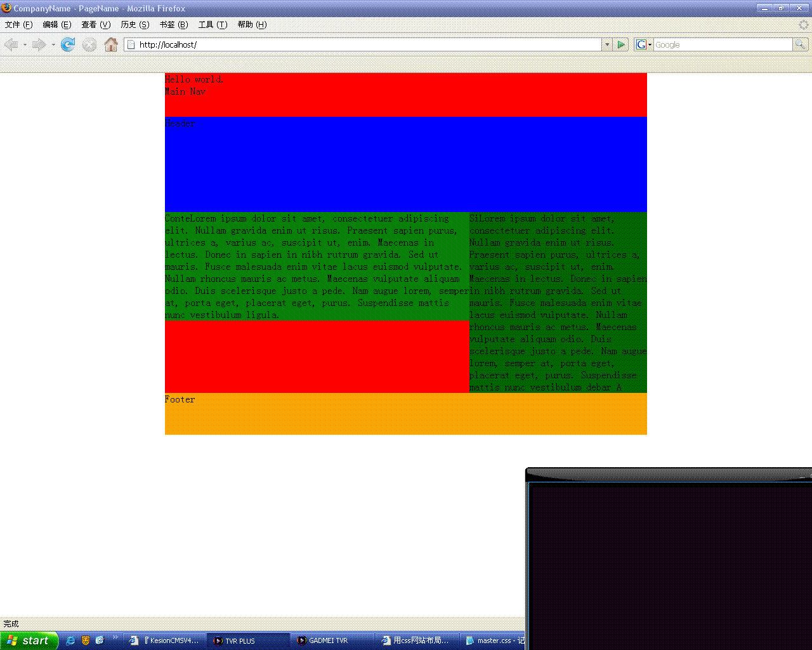The height and width of the screenshot is (650, 812).
Task: Click the Back arrow navigation button
Action: tap(11, 44)
